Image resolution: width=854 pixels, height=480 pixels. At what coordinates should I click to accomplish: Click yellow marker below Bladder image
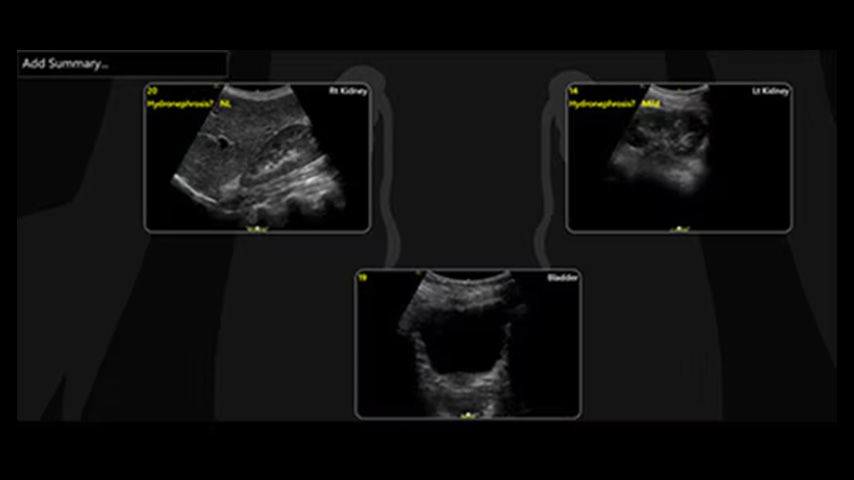click(x=467, y=414)
